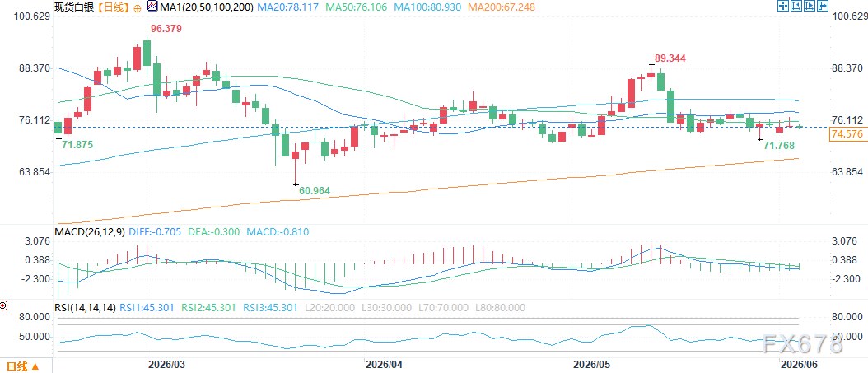Viewport: 868px width, 373px height.
Task: Click the 现货白银 instrument name
Action: (x=73, y=7)
